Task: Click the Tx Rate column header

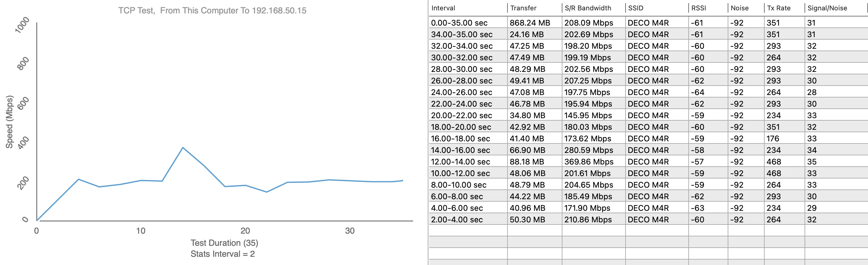Action: tap(778, 8)
